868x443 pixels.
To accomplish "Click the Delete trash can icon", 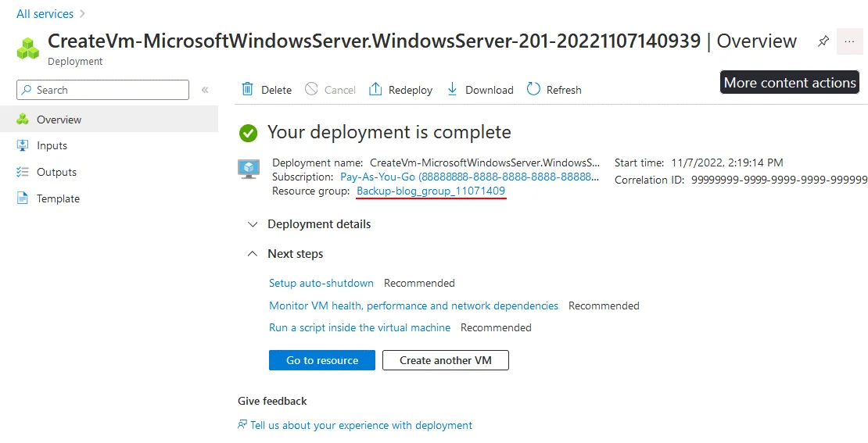I will [x=248, y=89].
